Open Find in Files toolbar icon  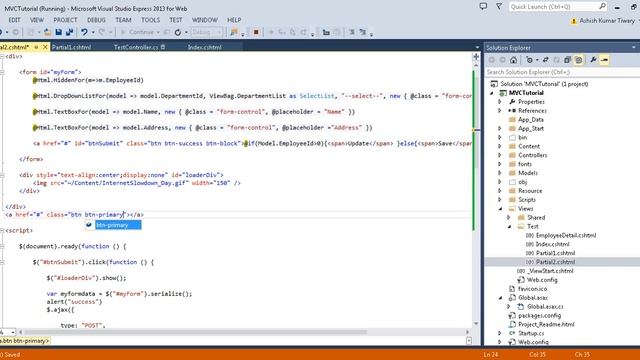point(234,32)
